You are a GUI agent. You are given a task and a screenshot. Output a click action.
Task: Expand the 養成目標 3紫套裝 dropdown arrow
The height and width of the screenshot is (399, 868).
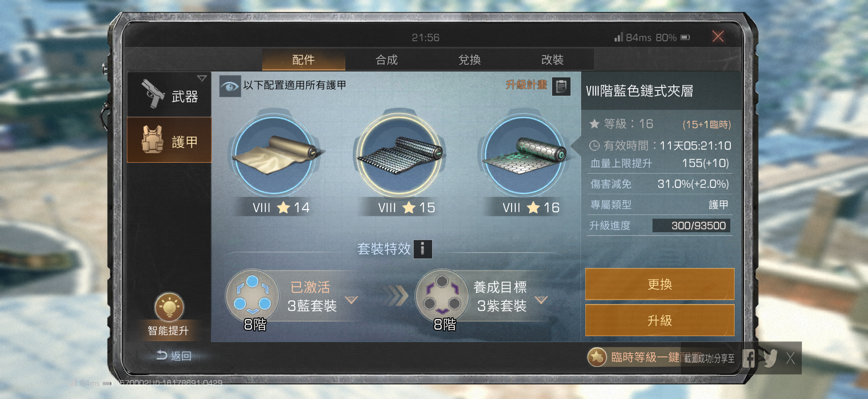[x=541, y=300]
